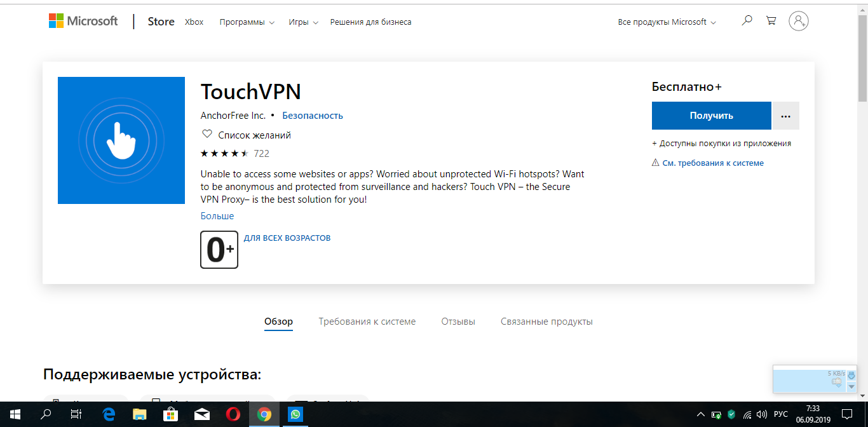Click the 722 reviews count

coord(261,153)
